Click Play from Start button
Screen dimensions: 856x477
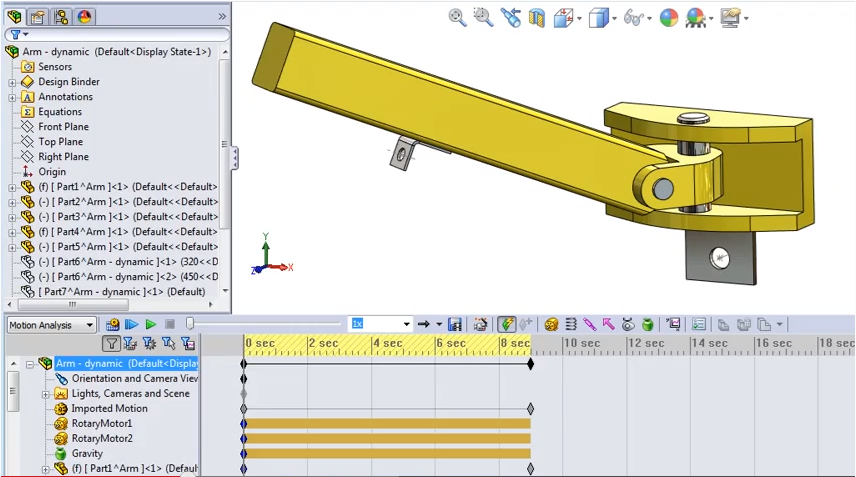(x=132, y=325)
